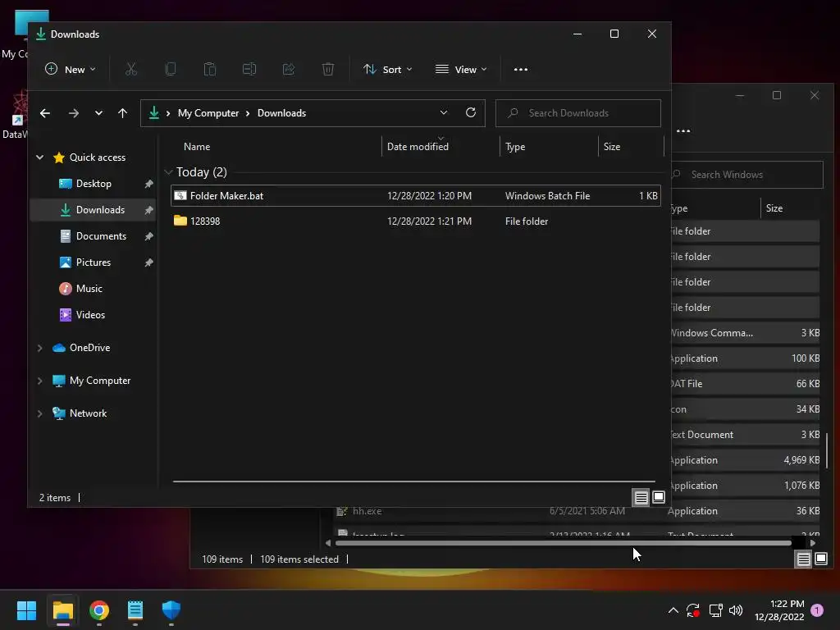
Task: Click scroll right arrow in background window
Action: [x=813, y=543]
